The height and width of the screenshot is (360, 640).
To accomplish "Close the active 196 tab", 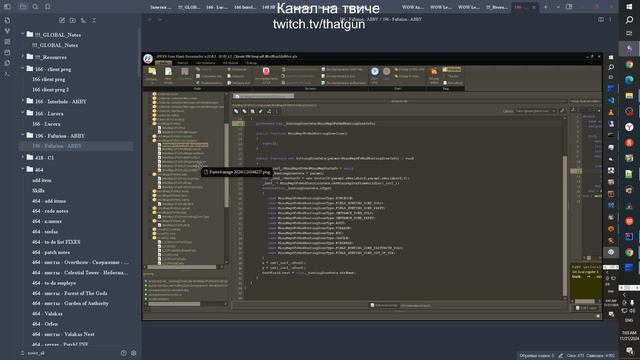I will (533, 7).
